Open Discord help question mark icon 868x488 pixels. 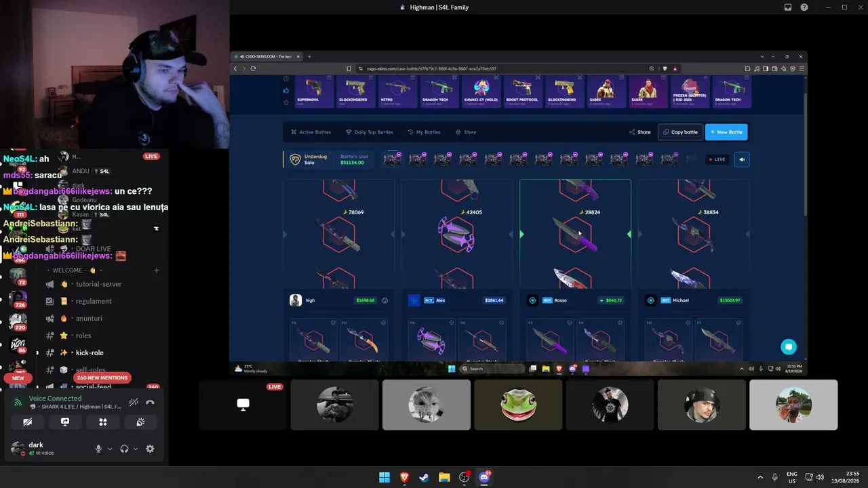(804, 7)
